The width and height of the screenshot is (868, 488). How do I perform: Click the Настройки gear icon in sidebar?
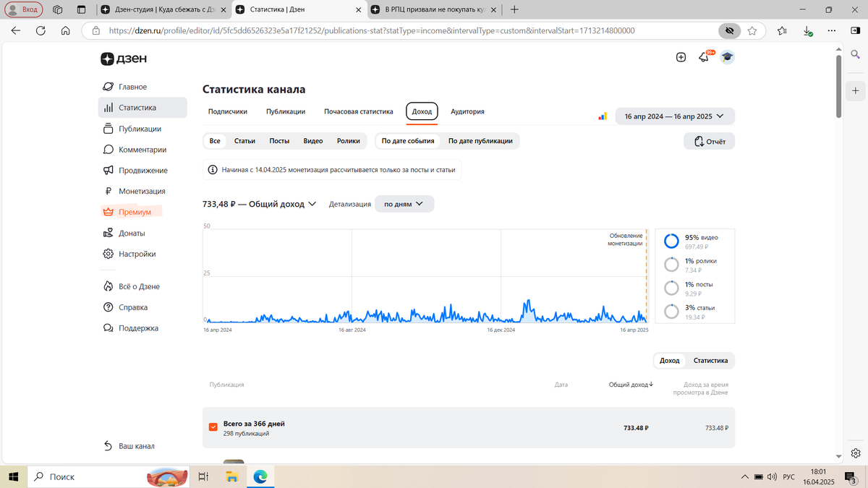coord(108,254)
